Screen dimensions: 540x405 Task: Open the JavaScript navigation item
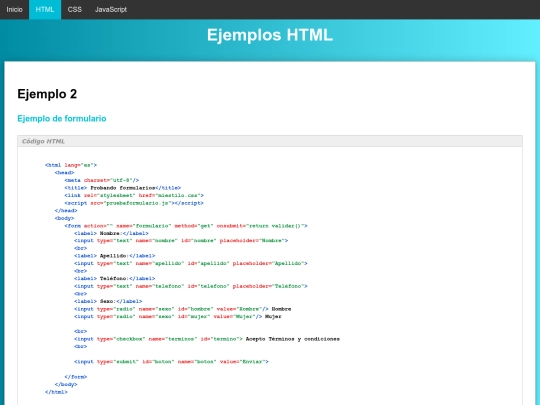[111, 9]
